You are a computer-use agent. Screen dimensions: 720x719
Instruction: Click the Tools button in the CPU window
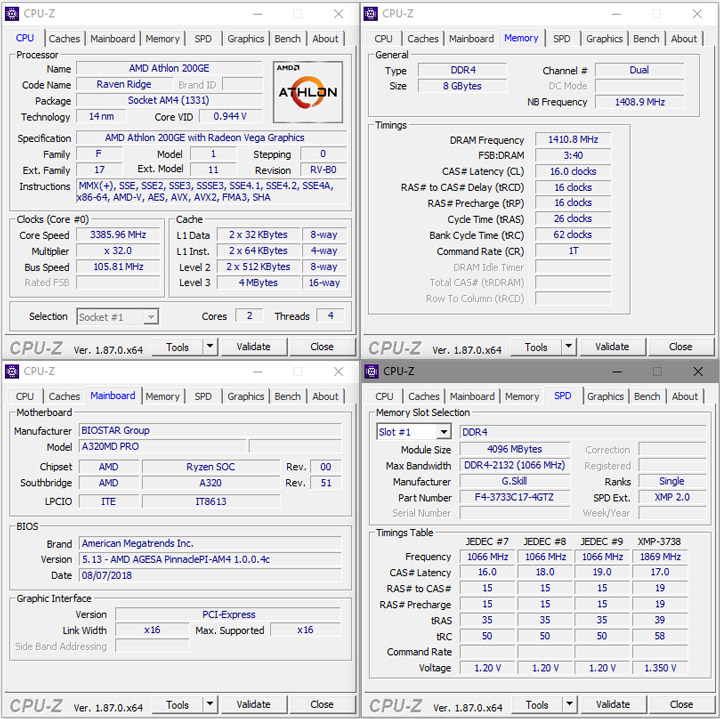pyautogui.click(x=177, y=347)
